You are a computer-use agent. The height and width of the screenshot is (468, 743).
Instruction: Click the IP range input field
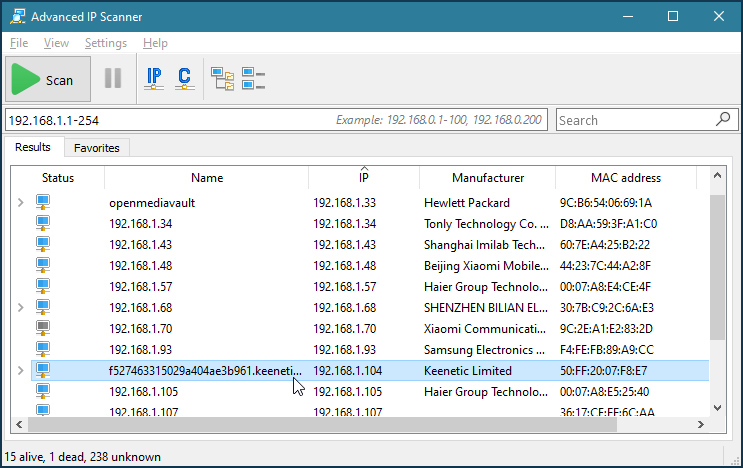(276, 120)
